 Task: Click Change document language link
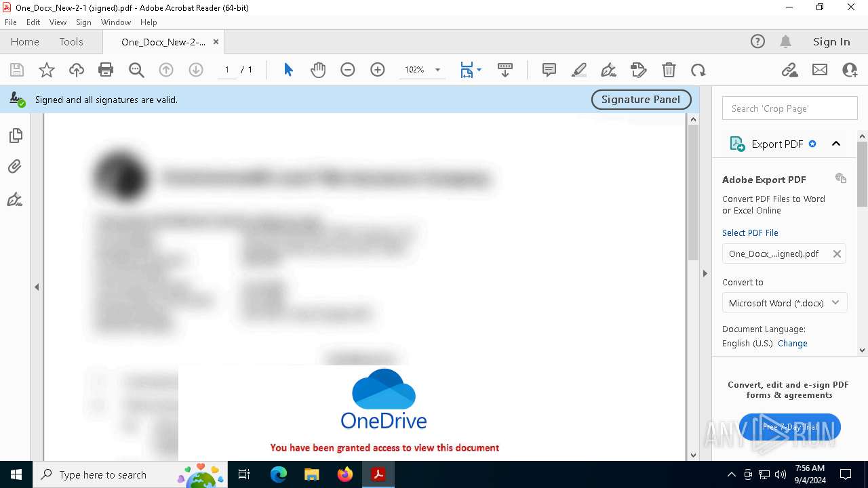pyautogui.click(x=793, y=343)
